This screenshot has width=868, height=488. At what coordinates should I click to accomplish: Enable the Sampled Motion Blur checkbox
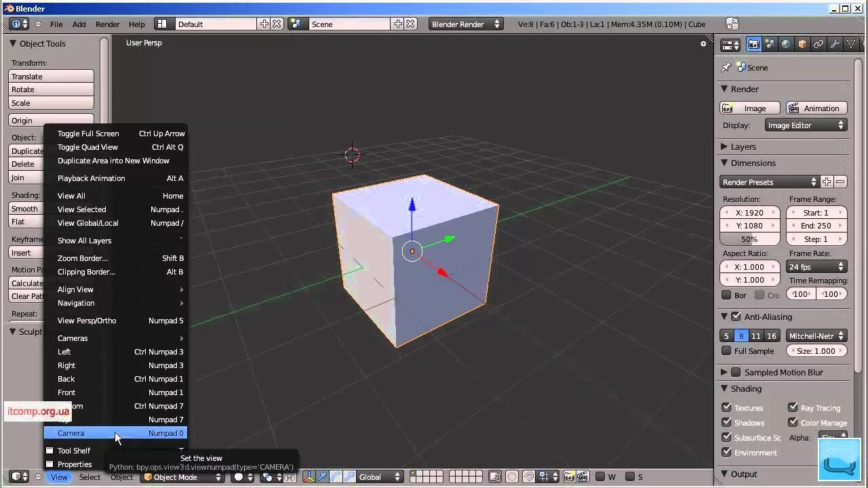point(736,372)
